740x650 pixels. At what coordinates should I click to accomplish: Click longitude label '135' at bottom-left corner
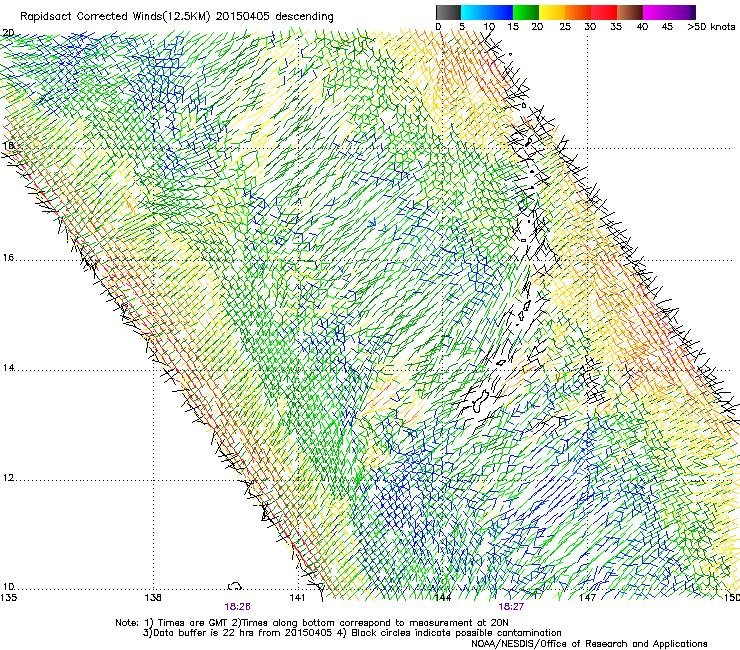(9, 598)
